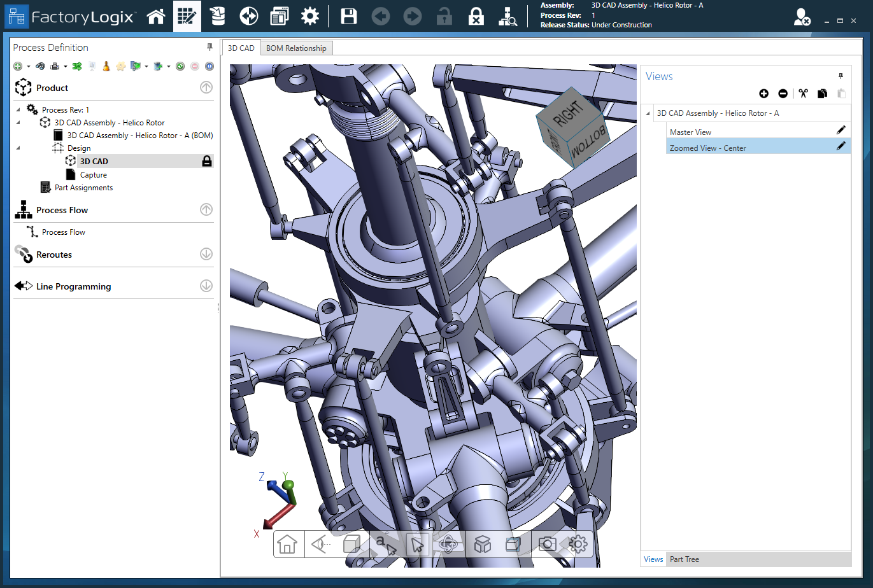Click the Save floppy disk icon
The height and width of the screenshot is (588, 873).
click(348, 17)
